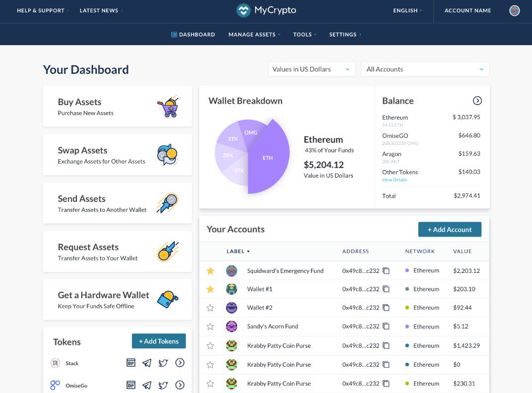Open the Swap Assets card
This screenshot has width=532, height=393.
tap(117, 155)
